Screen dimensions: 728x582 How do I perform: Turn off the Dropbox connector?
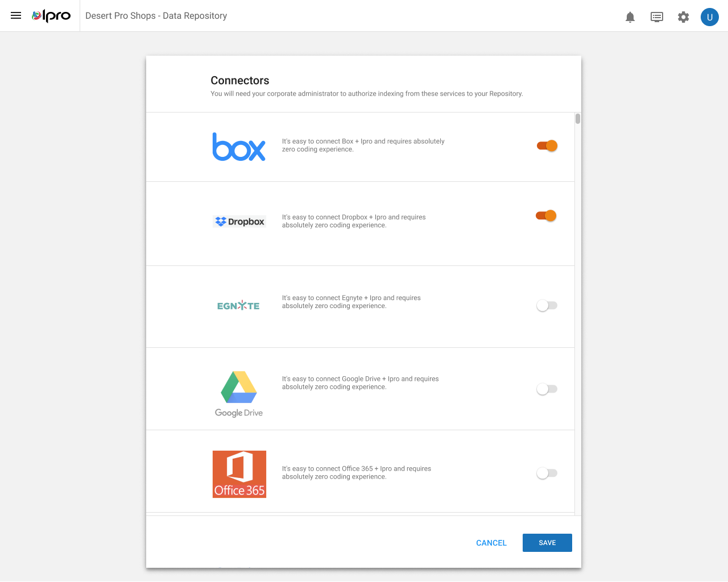pyautogui.click(x=546, y=216)
